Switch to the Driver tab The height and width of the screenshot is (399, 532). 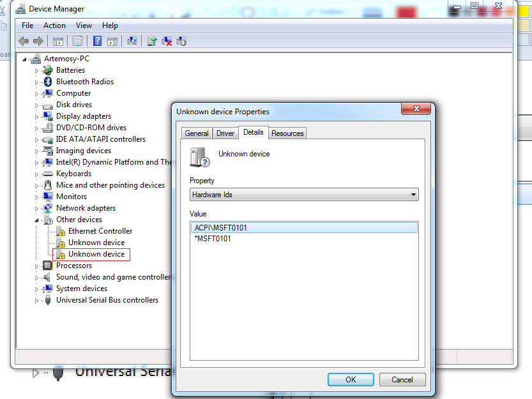click(225, 133)
